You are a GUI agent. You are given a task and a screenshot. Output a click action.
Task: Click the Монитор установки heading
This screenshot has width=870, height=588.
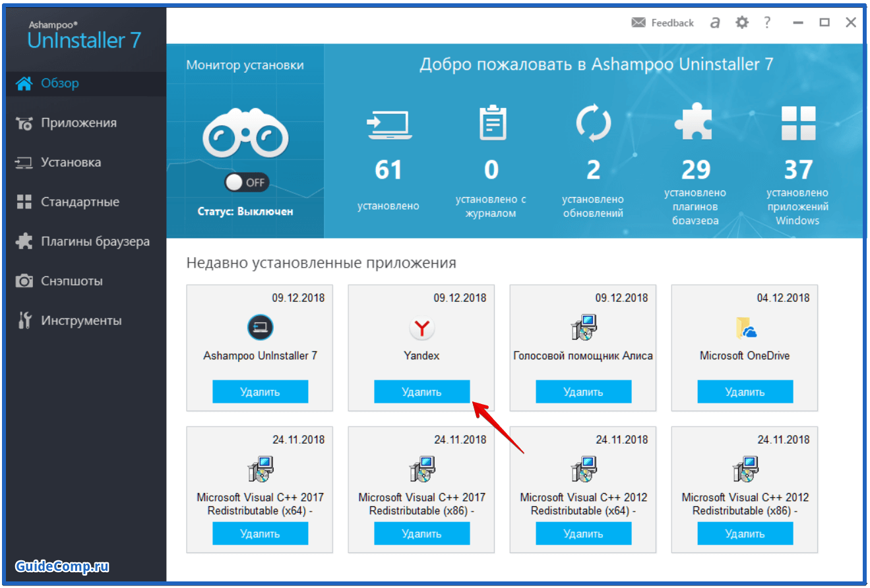[245, 65]
